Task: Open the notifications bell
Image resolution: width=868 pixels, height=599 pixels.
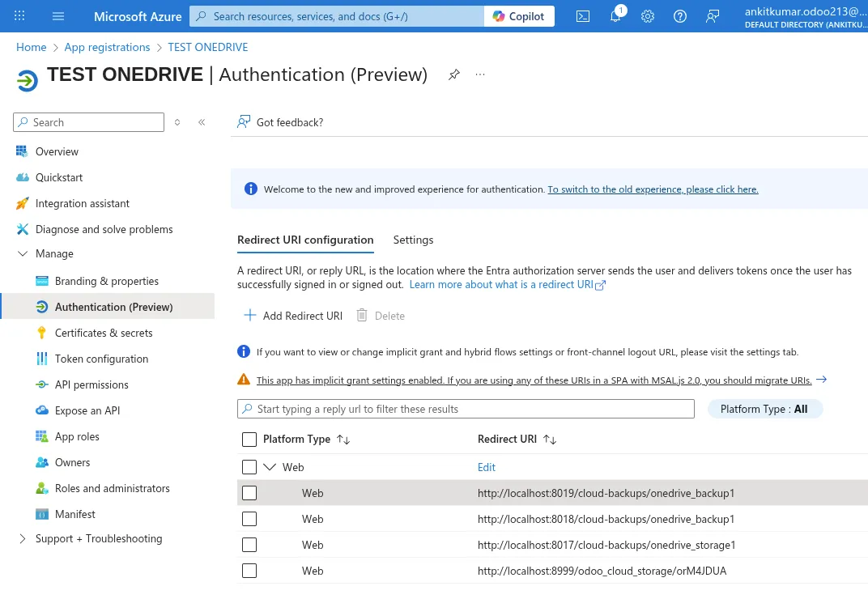Action: (x=615, y=16)
